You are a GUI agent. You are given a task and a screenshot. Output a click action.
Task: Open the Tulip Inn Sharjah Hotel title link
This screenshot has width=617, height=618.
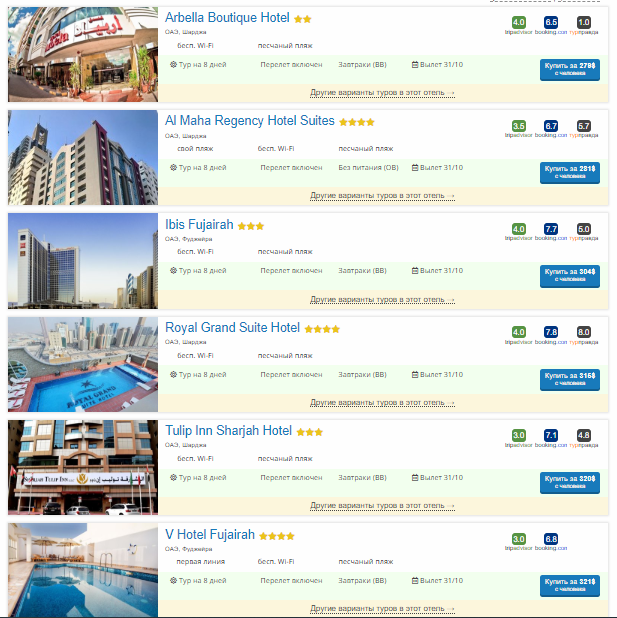(x=228, y=431)
